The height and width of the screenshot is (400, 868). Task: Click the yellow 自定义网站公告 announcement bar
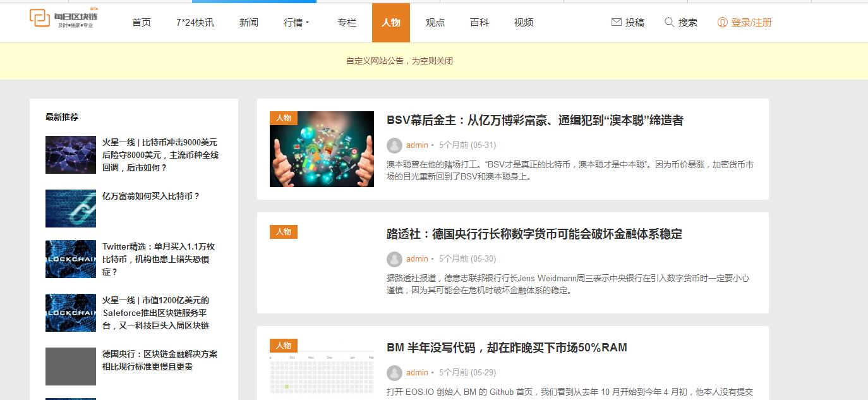pos(399,61)
